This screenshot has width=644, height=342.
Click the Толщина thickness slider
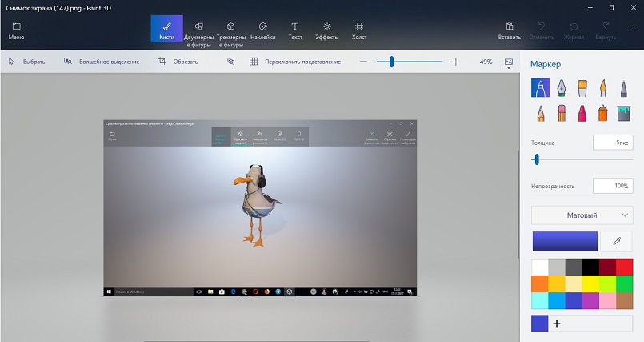click(582, 159)
